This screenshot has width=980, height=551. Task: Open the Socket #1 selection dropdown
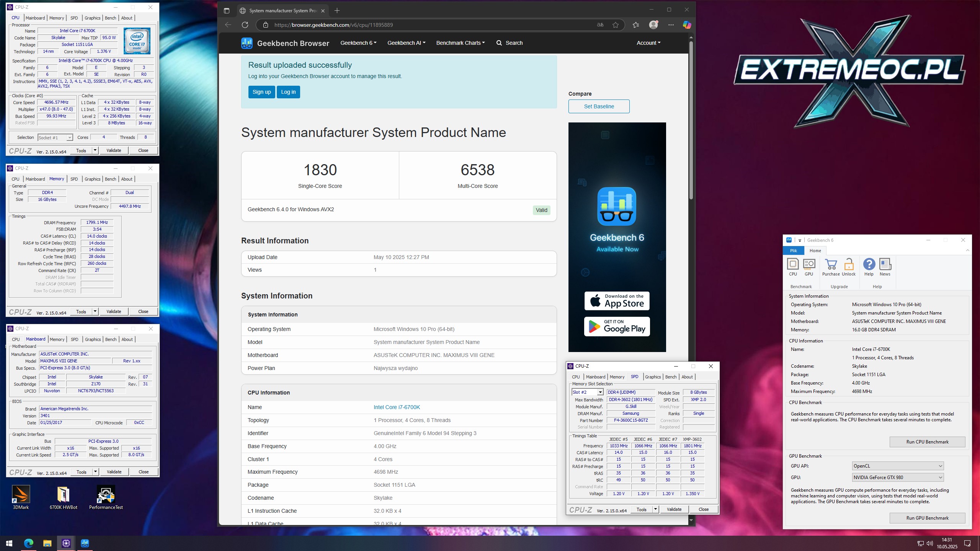[x=55, y=137]
